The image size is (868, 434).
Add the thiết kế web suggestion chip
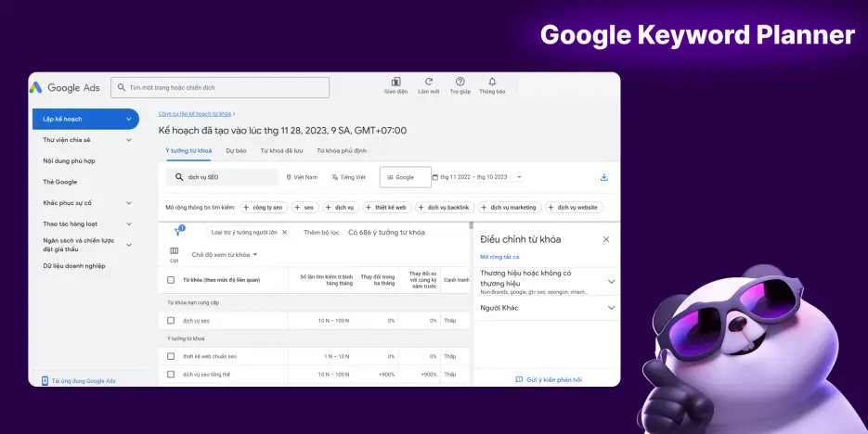[x=387, y=208]
